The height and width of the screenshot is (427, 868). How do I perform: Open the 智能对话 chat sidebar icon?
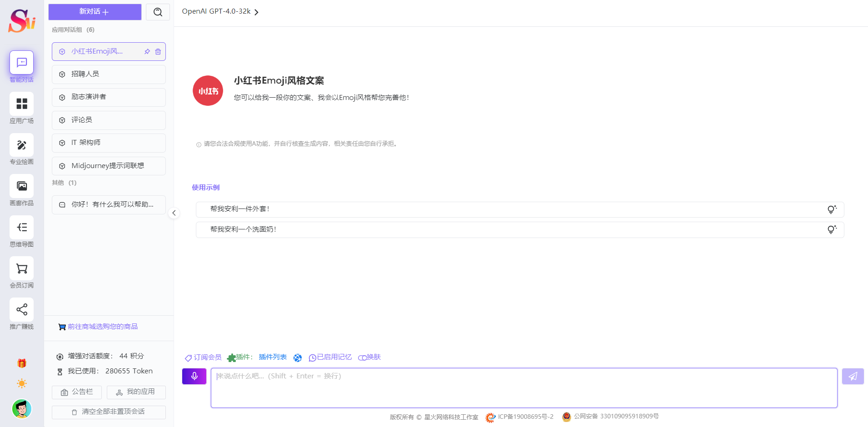22,62
